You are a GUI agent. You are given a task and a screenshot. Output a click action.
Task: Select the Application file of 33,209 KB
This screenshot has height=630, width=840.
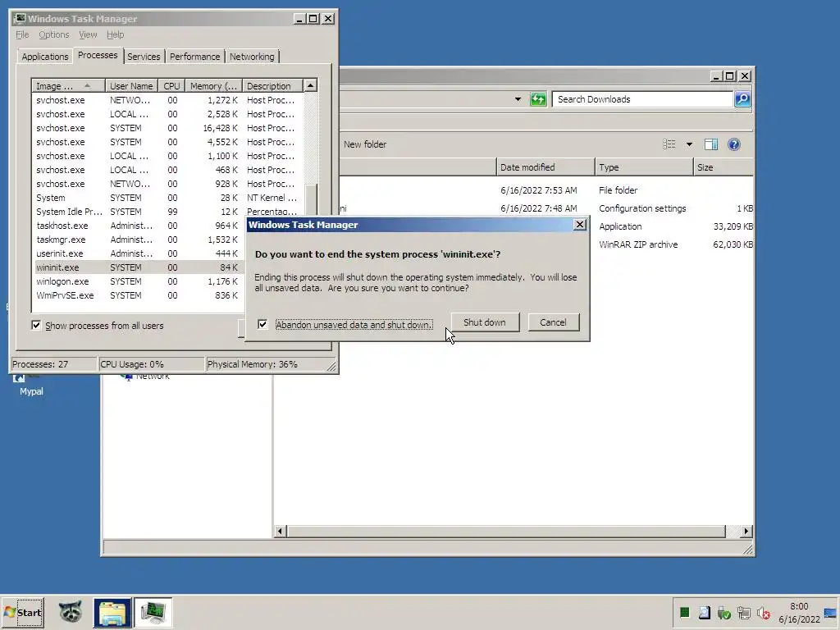672,226
